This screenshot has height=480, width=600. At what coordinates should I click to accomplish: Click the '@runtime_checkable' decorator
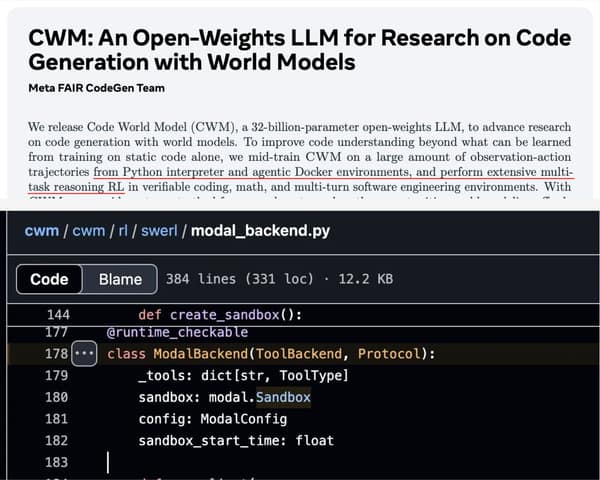178,332
